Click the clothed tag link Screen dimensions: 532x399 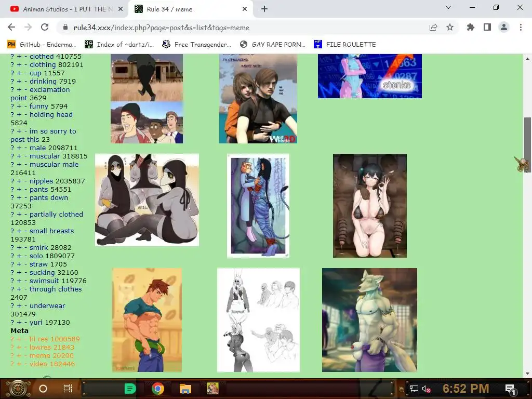pos(42,56)
